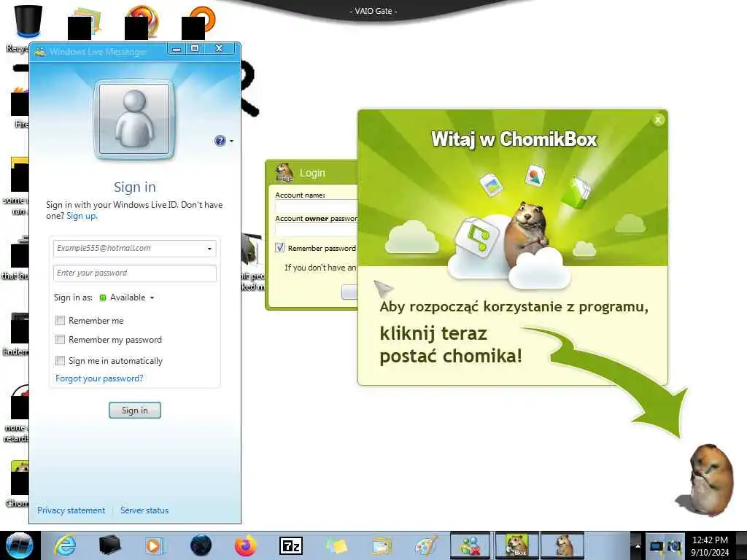Open the Server status link
The width and height of the screenshot is (747, 560).
coord(144,510)
